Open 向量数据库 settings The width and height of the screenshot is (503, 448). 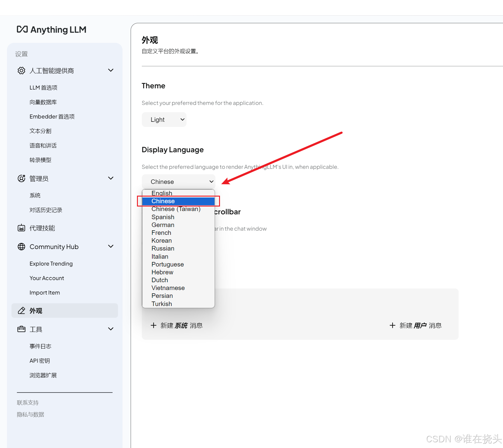pyautogui.click(x=43, y=102)
